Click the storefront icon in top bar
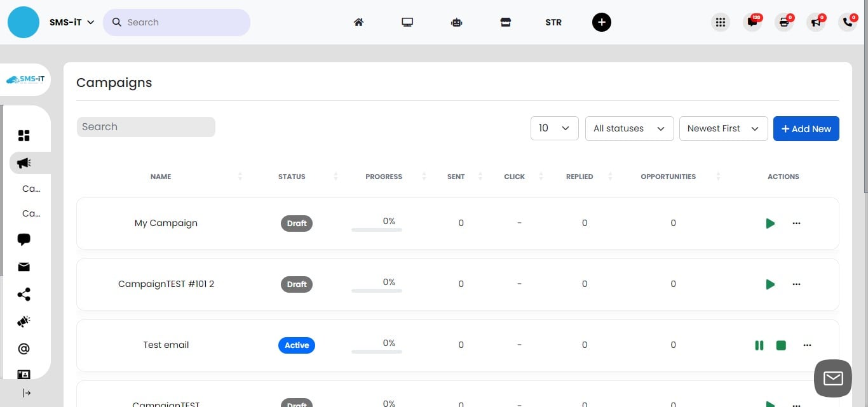The image size is (868, 407). click(x=505, y=22)
